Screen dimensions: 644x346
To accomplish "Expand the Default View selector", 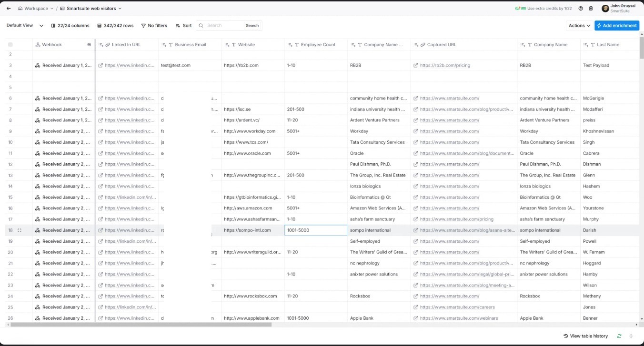I will 25,26.
